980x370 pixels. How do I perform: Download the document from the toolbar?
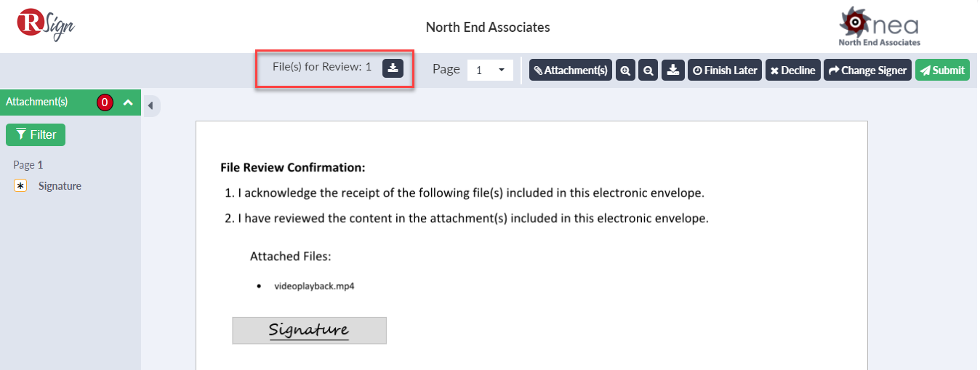pos(673,71)
